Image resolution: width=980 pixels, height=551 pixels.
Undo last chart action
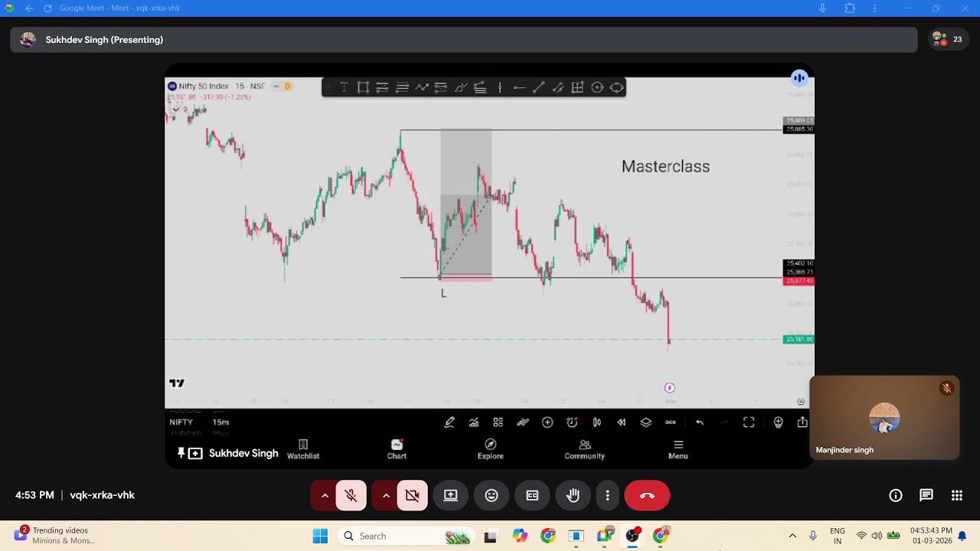click(x=700, y=422)
